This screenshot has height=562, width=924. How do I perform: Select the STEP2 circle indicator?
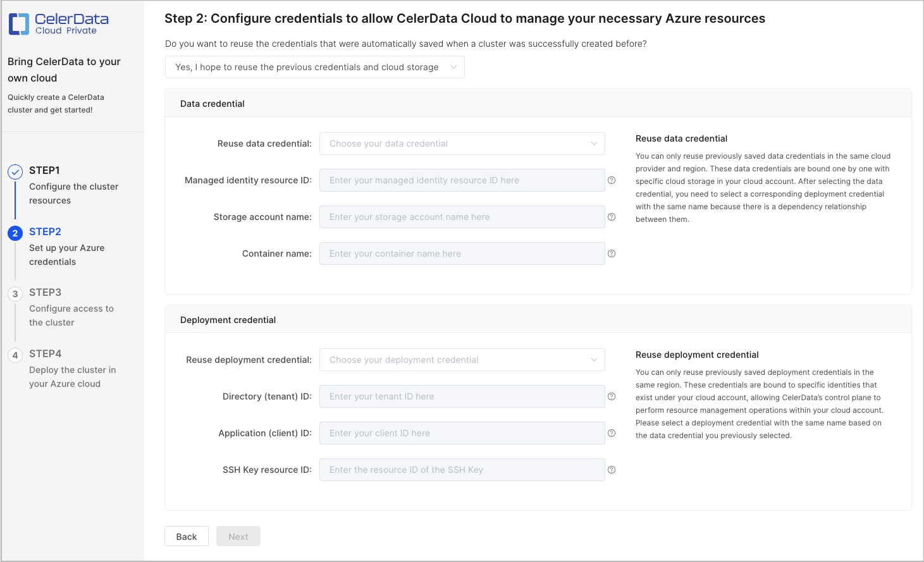15,231
